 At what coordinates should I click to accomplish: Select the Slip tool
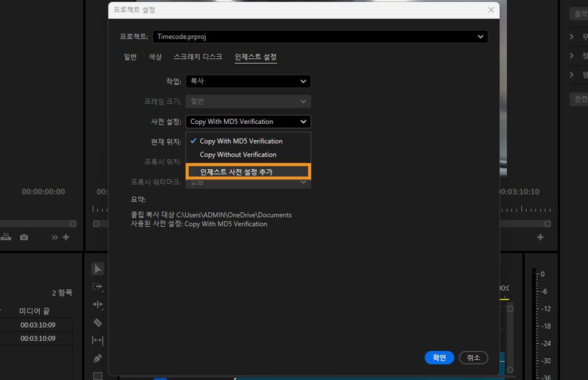[97, 340]
